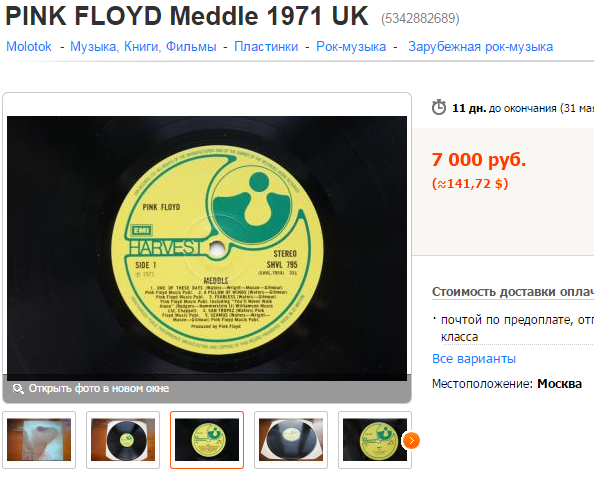Open the fourth thumbnail of record
The image size is (594, 479).
(291, 440)
